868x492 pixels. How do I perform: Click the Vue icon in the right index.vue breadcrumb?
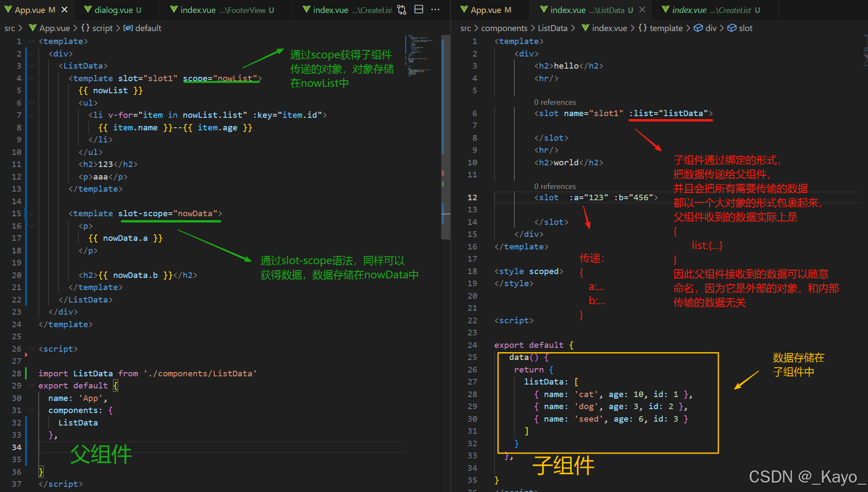(x=585, y=28)
